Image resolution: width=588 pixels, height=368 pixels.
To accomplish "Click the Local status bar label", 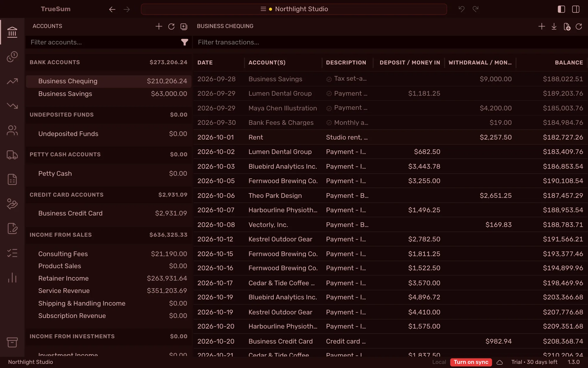I will (x=439, y=362).
